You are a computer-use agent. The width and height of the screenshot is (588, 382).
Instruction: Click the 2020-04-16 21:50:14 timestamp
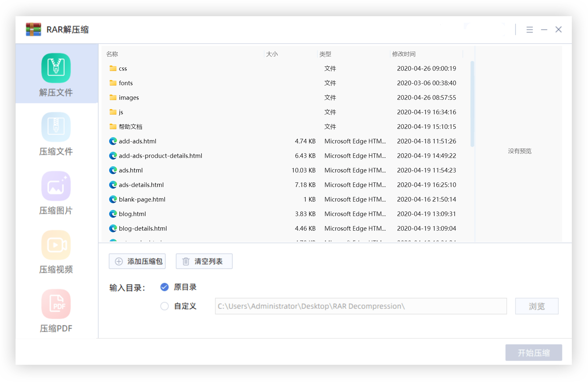click(x=426, y=199)
